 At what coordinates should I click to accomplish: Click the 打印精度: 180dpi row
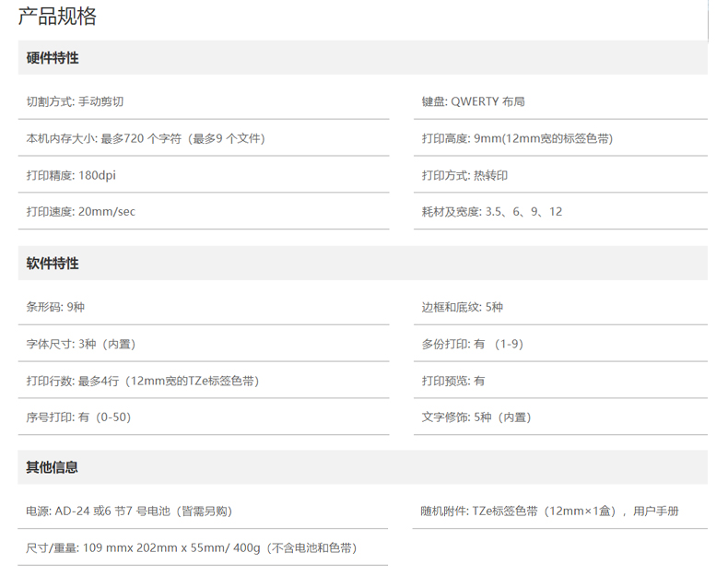tap(71, 175)
